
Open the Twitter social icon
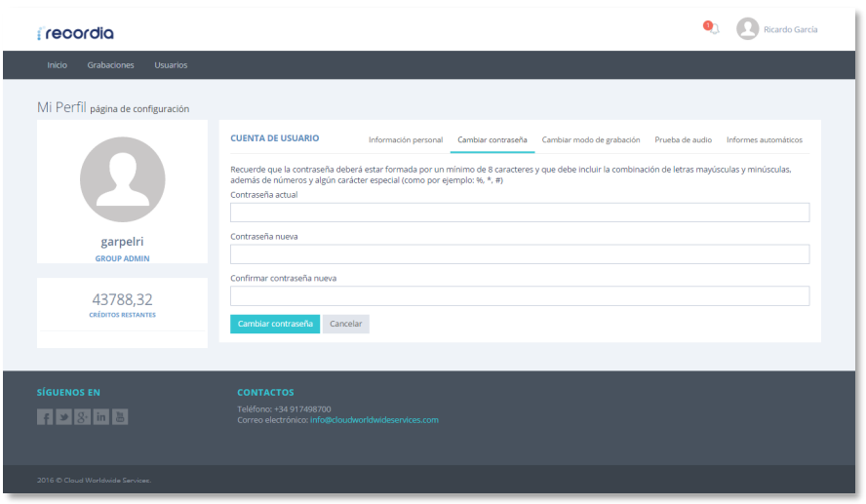[x=63, y=417]
